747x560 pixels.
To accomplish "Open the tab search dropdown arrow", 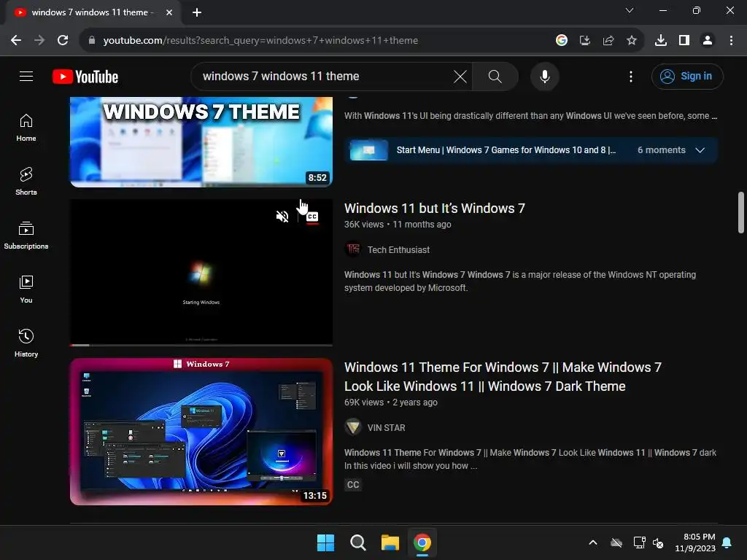I will pyautogui.click(x=630, y=10).
